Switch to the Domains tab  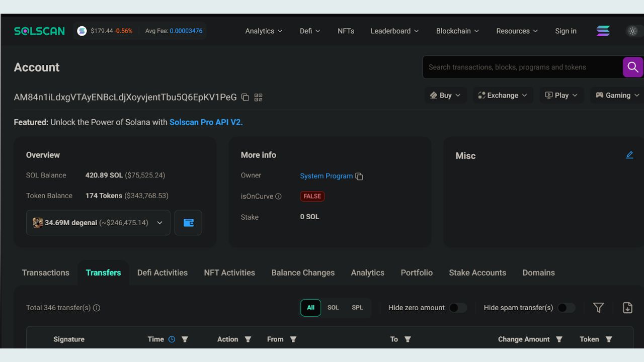[538, 273]
